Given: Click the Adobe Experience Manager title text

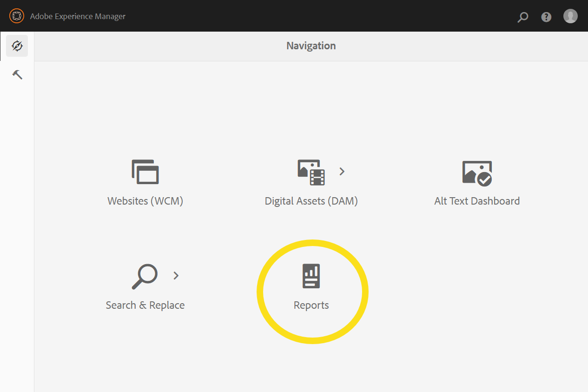Looking at the screenshot, I should tap(78, 16).
